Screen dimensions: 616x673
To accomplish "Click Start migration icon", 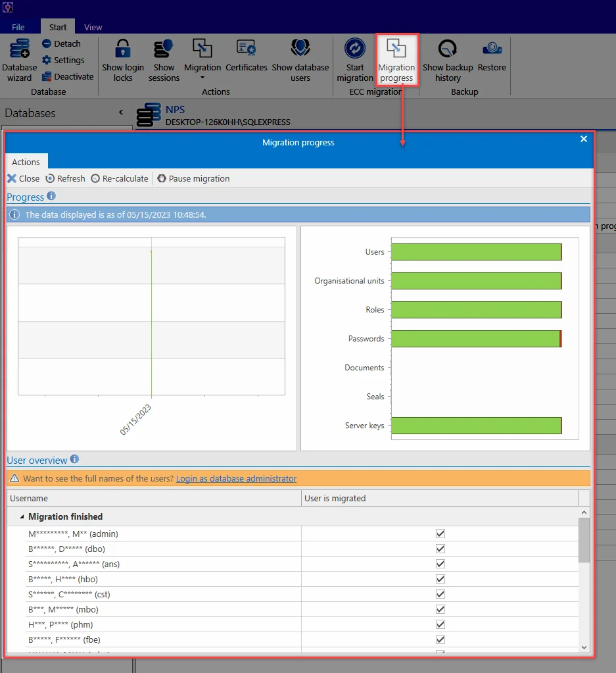I will click(355, 48).
